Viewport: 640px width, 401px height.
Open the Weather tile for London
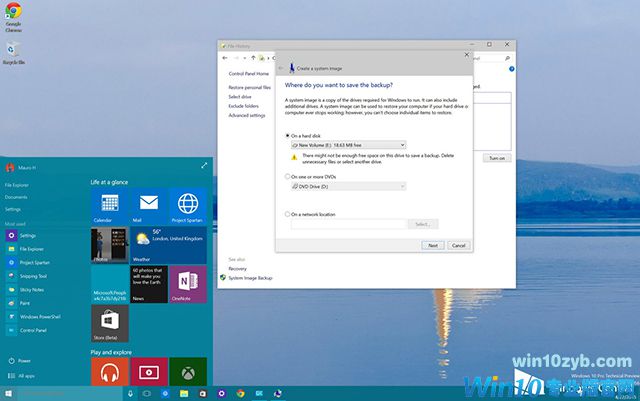[168, 245]
